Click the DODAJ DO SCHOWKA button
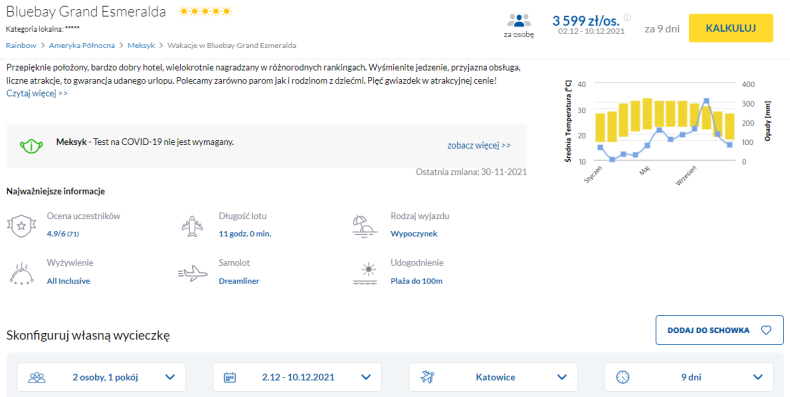 (x=719, y=330)
